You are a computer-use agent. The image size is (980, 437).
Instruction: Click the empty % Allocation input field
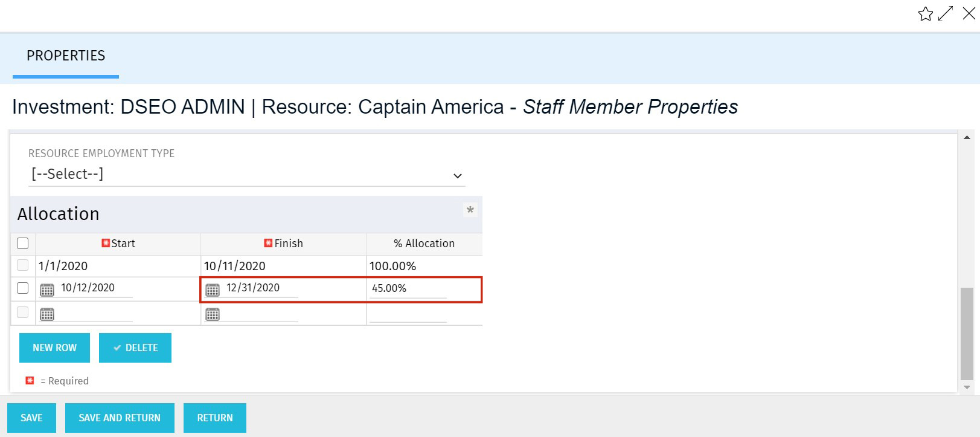tap(408, 313)
